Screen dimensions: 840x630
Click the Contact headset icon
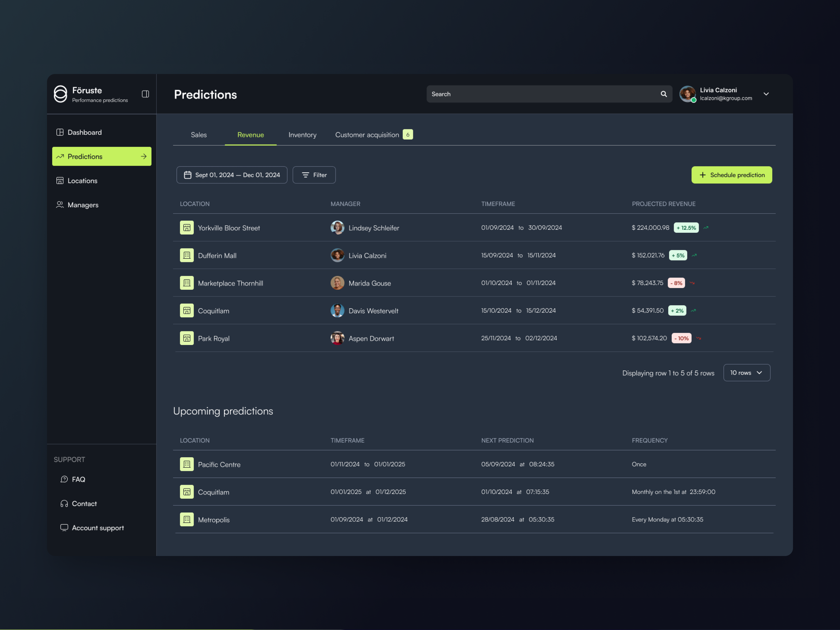click(x=64, y=503)
